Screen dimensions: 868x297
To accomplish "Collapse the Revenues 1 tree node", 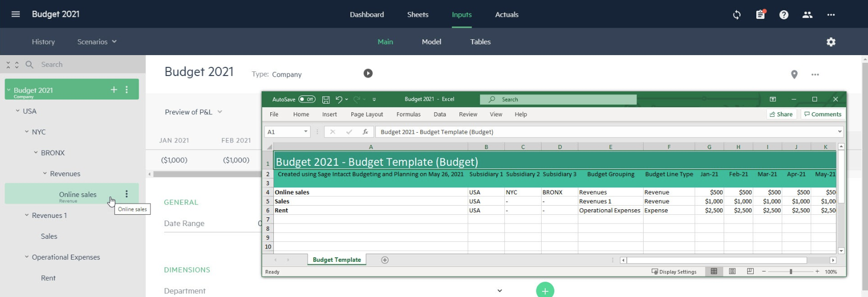I will click(x=27, y=215).
